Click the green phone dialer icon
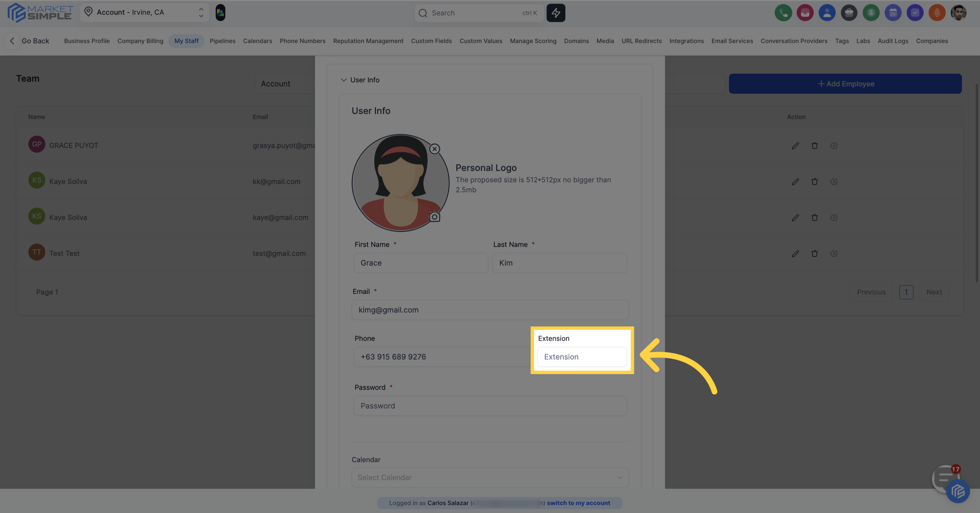This screenshot has width=980, height=513. tap(783, 13)
